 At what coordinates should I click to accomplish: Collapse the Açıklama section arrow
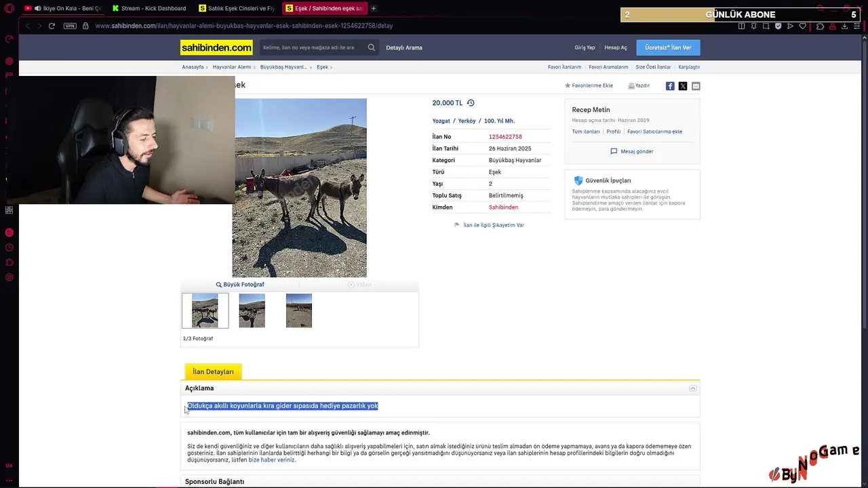[693, 388]
